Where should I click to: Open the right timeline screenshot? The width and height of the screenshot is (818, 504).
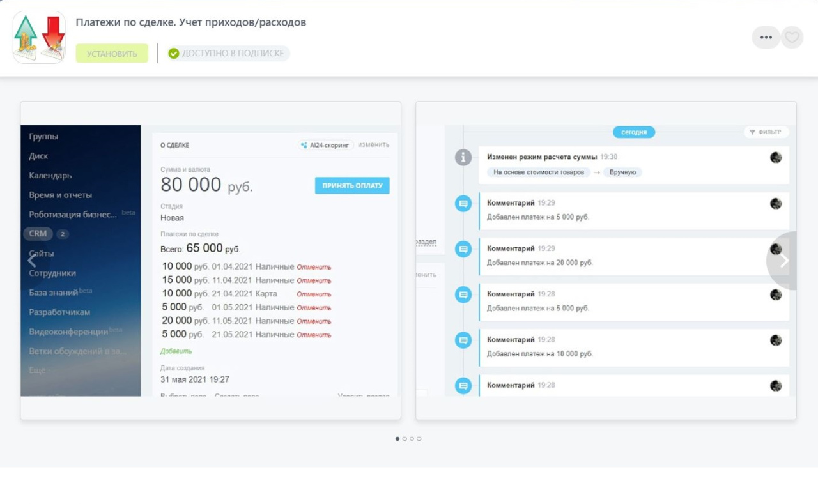(x=605, y=260)
